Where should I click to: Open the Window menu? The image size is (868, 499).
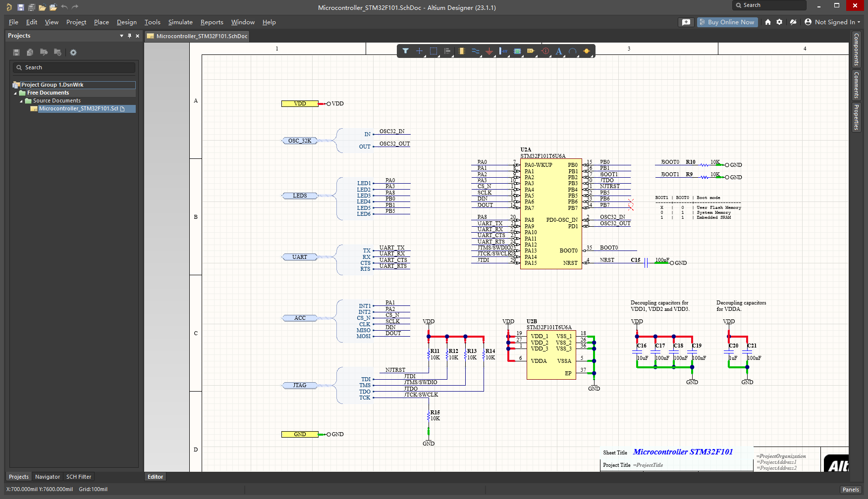[x=243, y=22]
